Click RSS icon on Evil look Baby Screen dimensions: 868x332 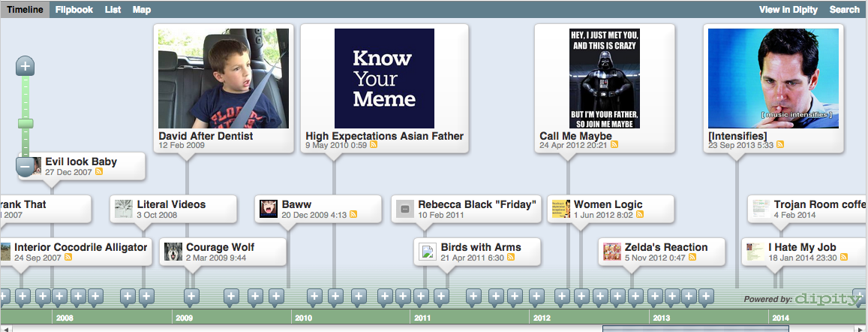tap(99, 172)
